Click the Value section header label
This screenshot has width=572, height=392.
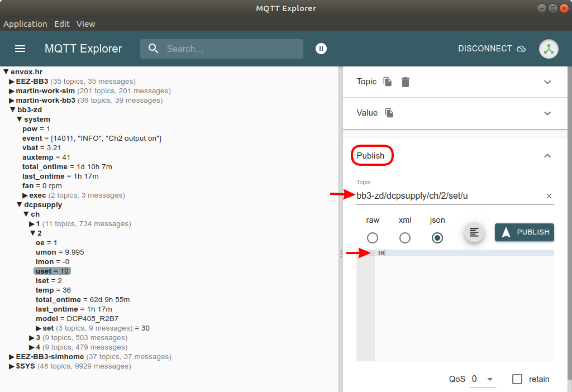click(x=367, y=113)
